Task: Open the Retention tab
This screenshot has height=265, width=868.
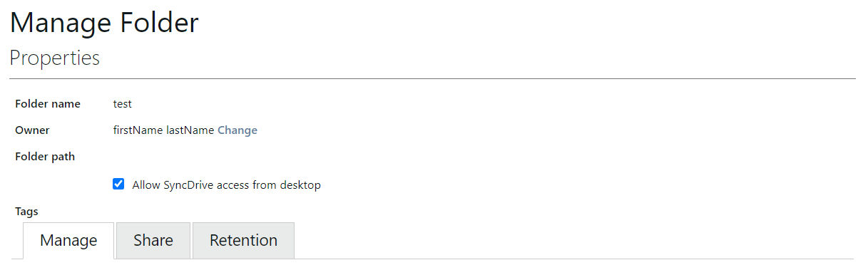Action: coord(243,241)
